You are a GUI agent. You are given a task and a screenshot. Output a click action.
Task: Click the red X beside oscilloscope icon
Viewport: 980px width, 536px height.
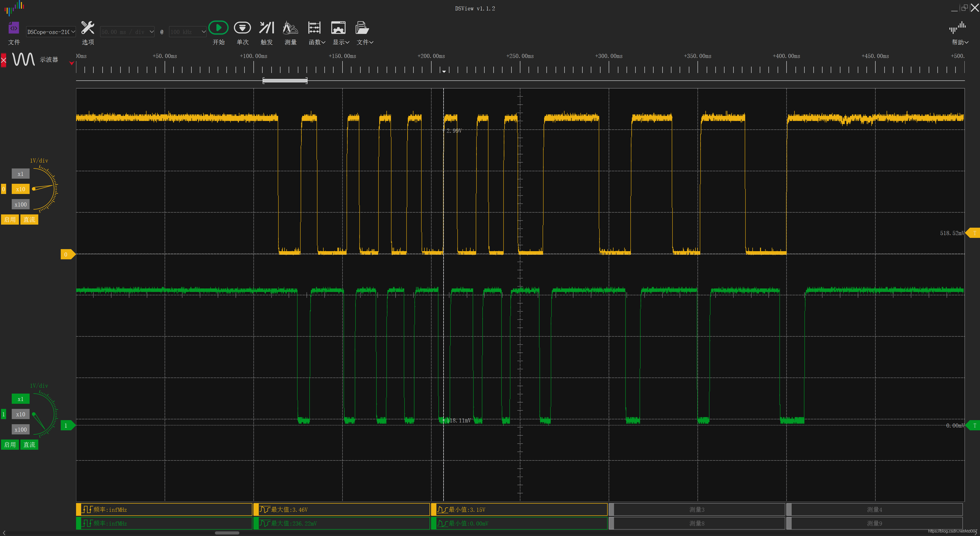(3, 60)
